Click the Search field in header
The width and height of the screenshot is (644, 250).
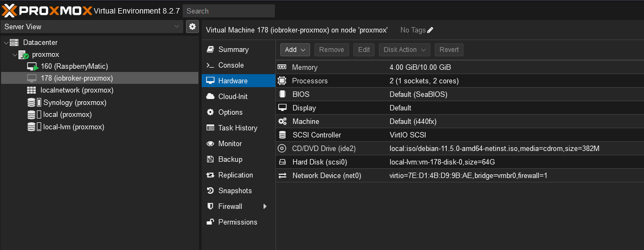(229, 11)
